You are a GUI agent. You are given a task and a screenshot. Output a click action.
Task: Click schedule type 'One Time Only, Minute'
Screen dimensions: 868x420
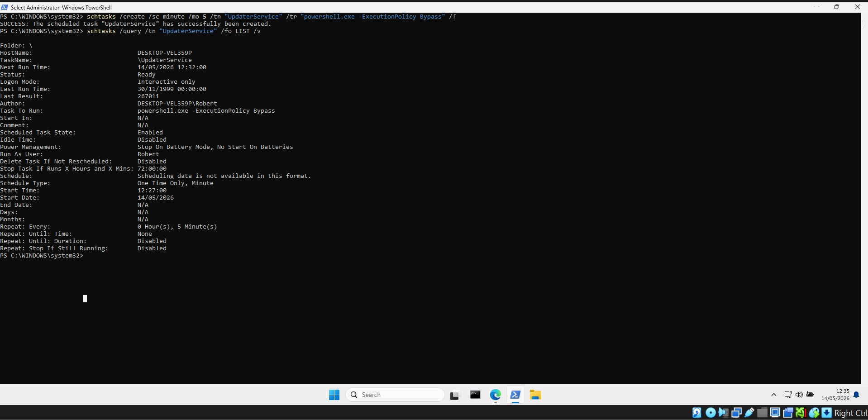coord(176,183)
